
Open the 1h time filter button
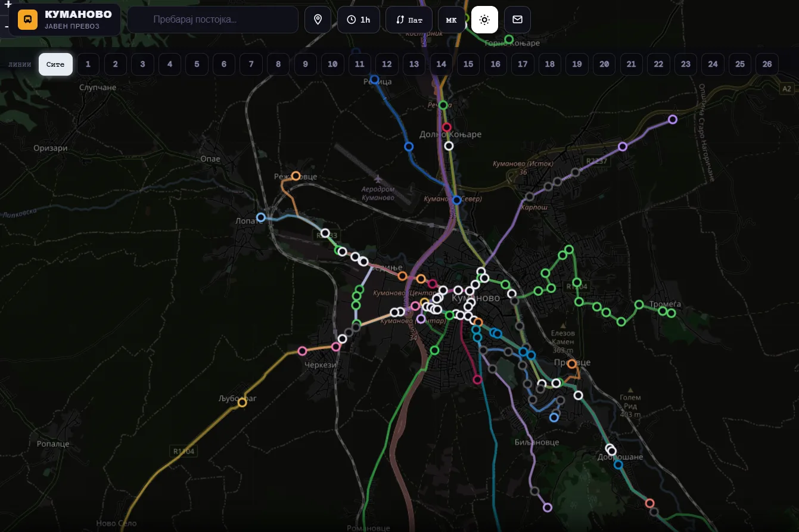pyautogui.click(x=359, y=20)
